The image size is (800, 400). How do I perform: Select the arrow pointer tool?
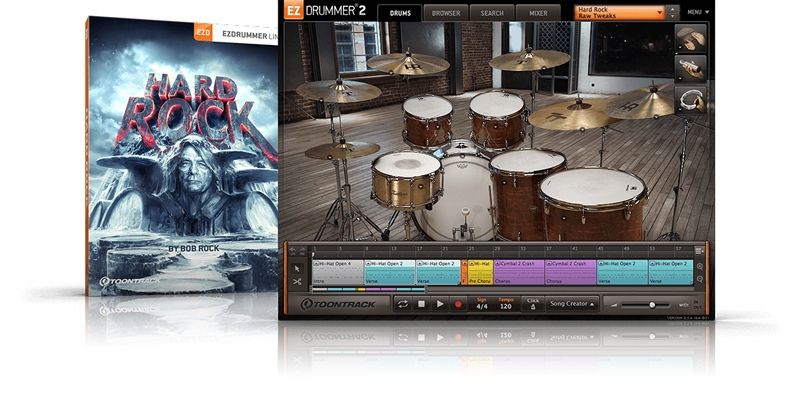point(297,268)
